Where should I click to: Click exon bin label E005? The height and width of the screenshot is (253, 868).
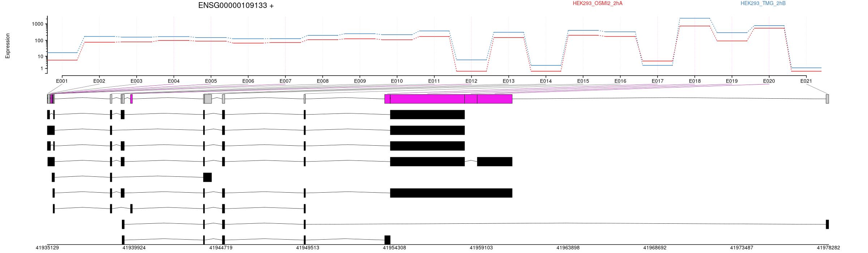pyautogui.click(x=211, y=81)
